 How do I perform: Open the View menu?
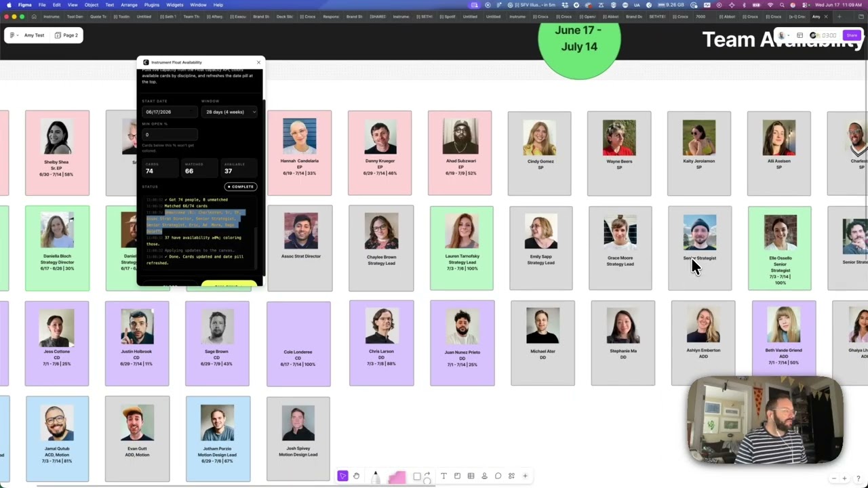tap(73, 5)
